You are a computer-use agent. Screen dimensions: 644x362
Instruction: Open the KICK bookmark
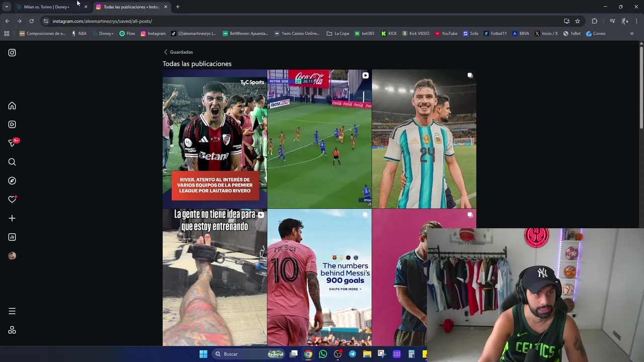(389, 34)
